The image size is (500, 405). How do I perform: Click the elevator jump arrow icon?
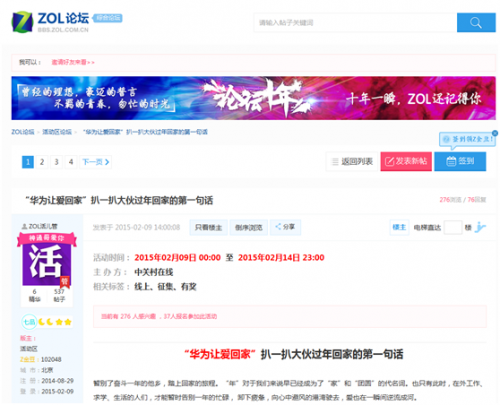point(480,227)
